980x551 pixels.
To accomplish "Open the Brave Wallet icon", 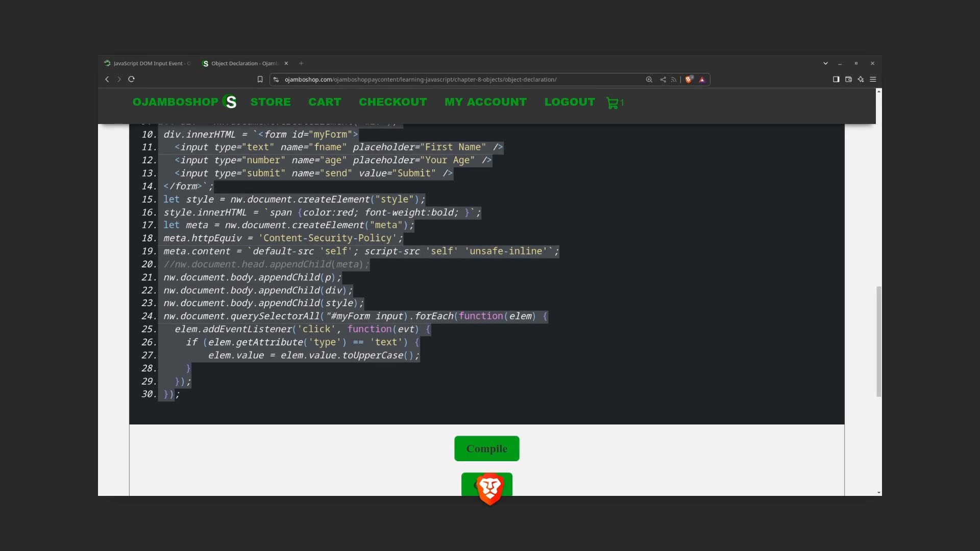I will click(848, 79).
